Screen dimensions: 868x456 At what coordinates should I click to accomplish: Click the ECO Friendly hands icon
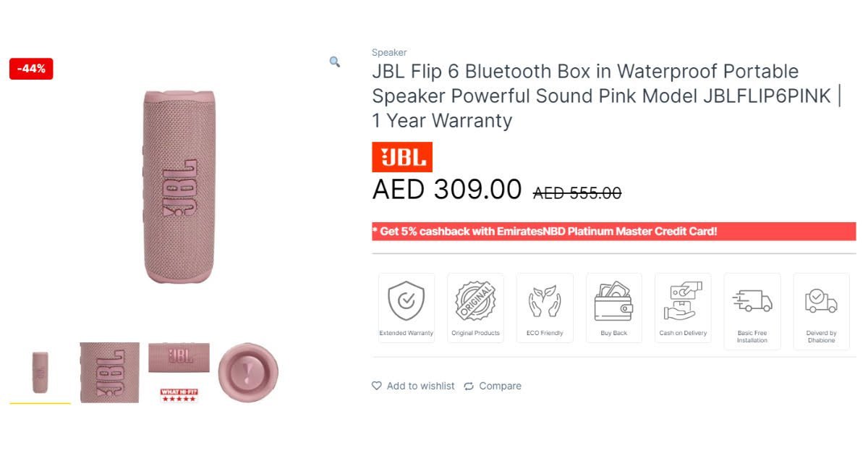pyautogui.click(x=545, y=302)
